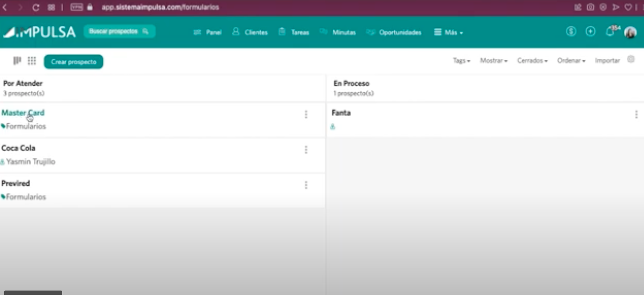This screenshot has height=295, width=644.
Task: Open the Cerrados filter dropdown
Action: (x=532, y=61)
